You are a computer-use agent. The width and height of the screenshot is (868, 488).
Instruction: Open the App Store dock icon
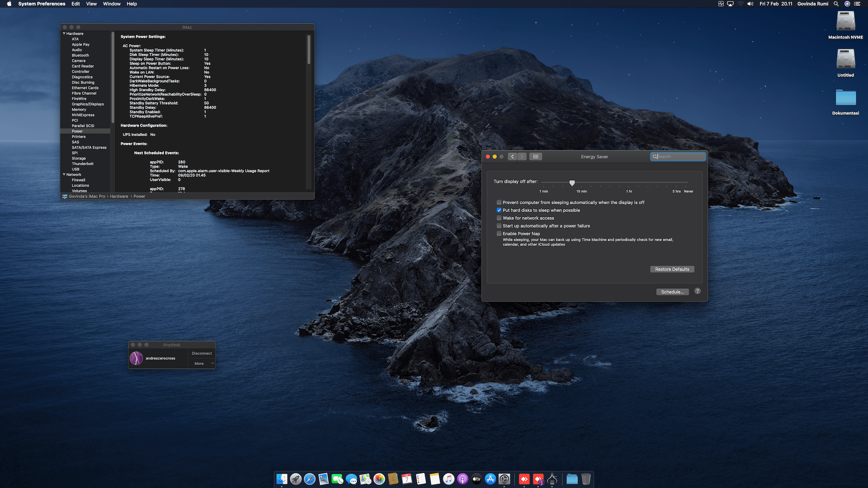pyautogui.click(x=491, y=479)
